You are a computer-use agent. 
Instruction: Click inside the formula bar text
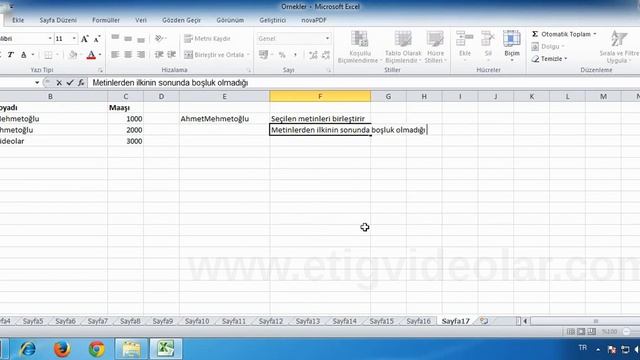170,83
